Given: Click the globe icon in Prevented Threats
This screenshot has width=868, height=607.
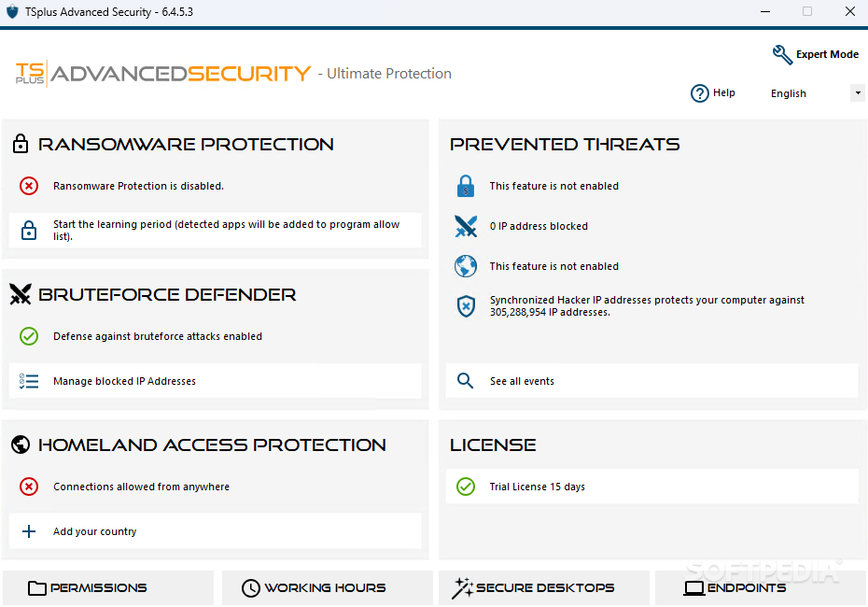Looking at the screenshot, I should [x=466, y=266].
